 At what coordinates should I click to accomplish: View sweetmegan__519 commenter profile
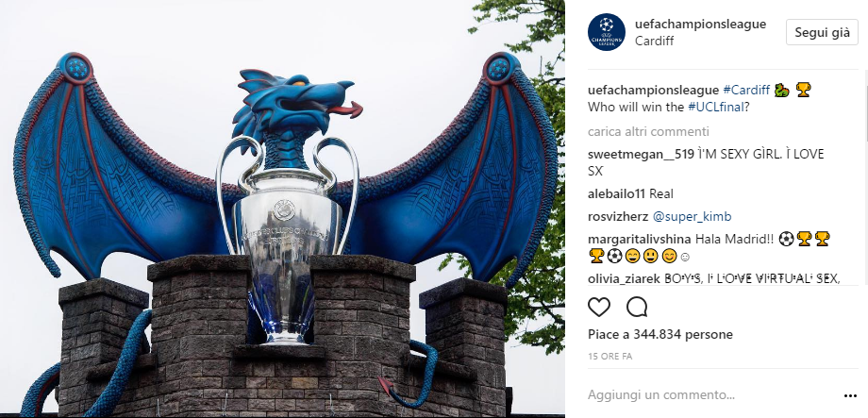pyautogui.click(x=641, y=155)
